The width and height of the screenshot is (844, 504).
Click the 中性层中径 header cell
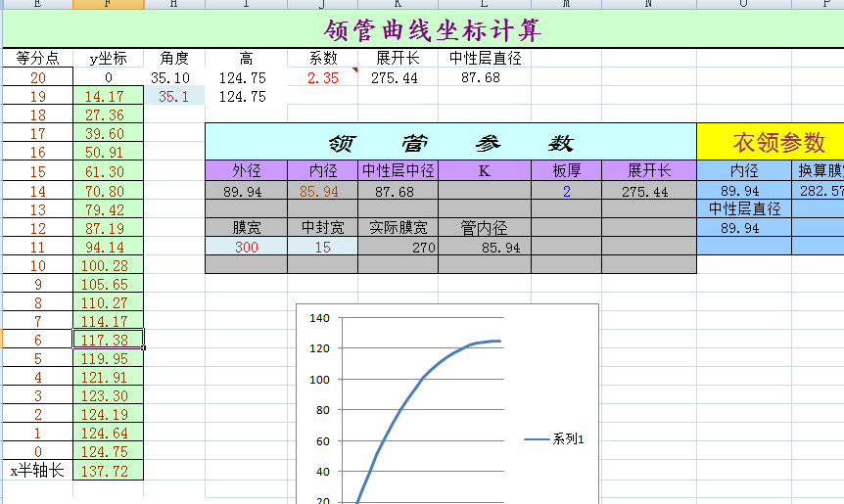[x=399, y=170]
